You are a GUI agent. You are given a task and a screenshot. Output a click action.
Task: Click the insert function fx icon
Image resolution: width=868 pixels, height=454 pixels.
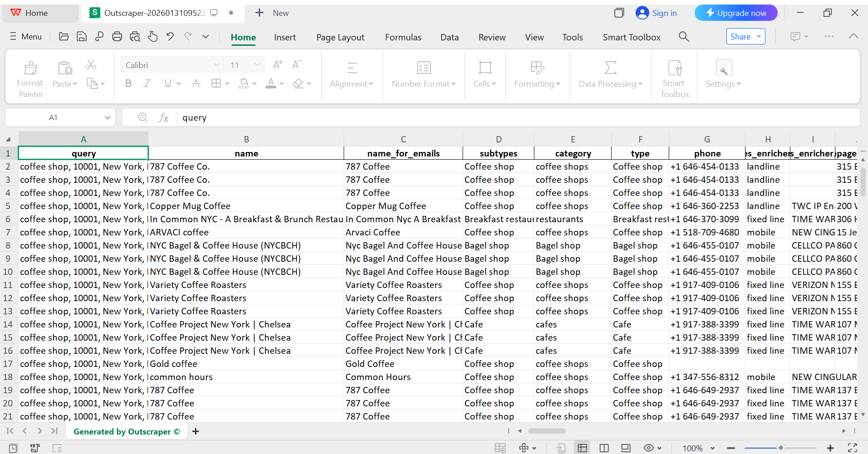[163, 118]
